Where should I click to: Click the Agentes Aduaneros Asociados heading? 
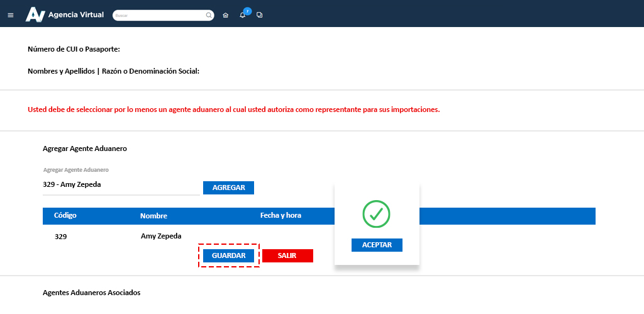[92, 293]
